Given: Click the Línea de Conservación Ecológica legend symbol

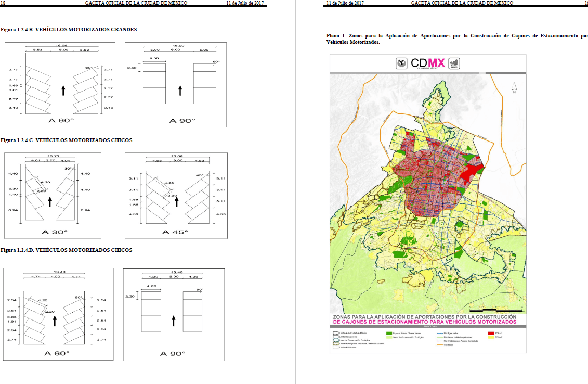Looking at the screenshot, I should (336, 340).
